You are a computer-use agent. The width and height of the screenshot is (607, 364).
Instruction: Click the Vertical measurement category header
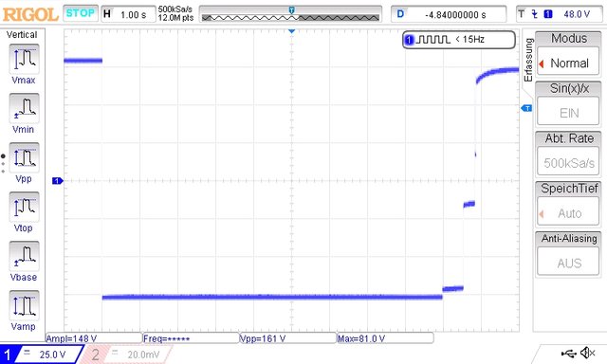tap(22, 35)
